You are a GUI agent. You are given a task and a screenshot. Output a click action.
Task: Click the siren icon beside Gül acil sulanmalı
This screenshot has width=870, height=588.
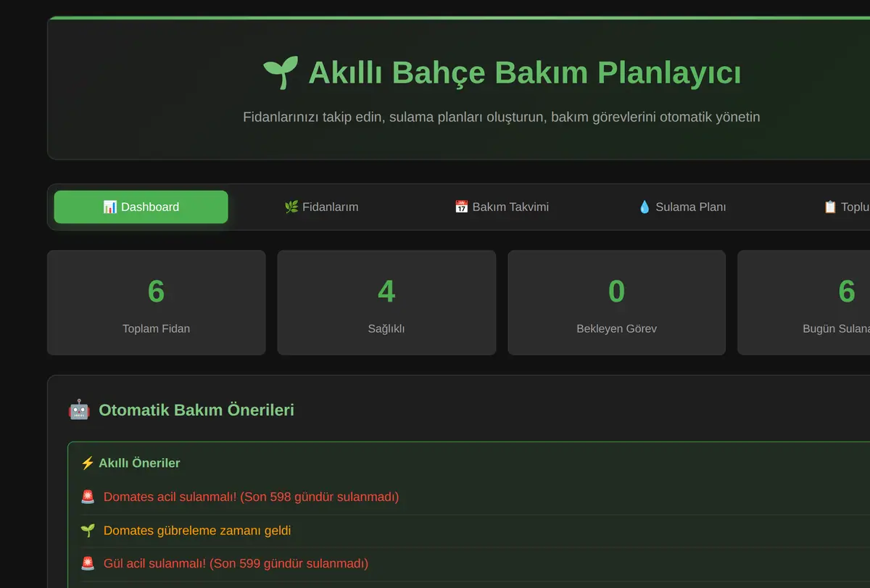(x=88, y=563)
